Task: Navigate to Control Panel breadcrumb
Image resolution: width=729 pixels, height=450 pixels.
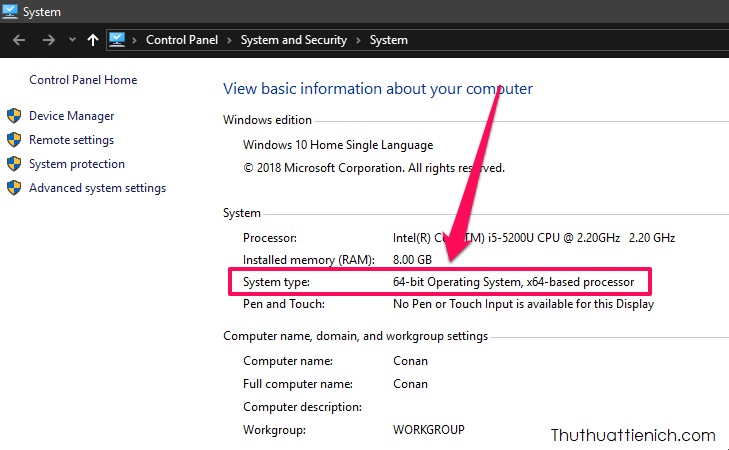Action: tap(182, 40)
